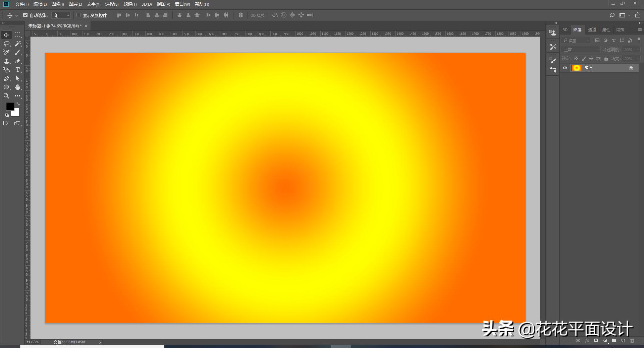
Task: Open the workspace switcher dropdown
Action: 624,15
